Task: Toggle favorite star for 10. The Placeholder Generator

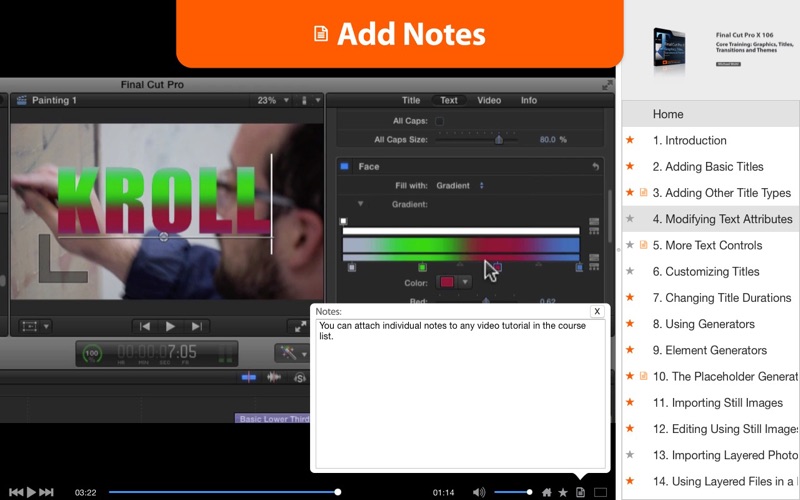Action: (x=630, y=376)
